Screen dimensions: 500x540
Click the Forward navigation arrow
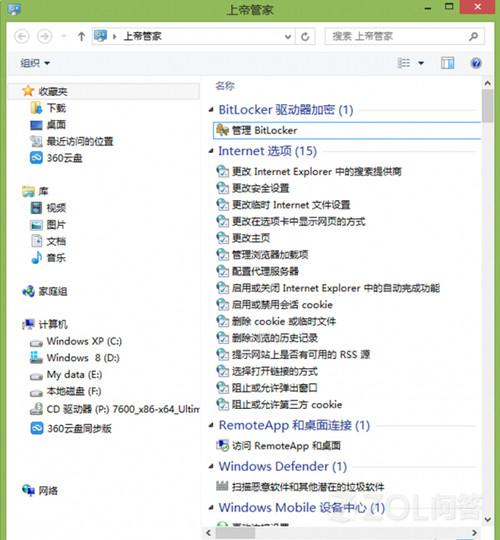click(x=44, y=36)
